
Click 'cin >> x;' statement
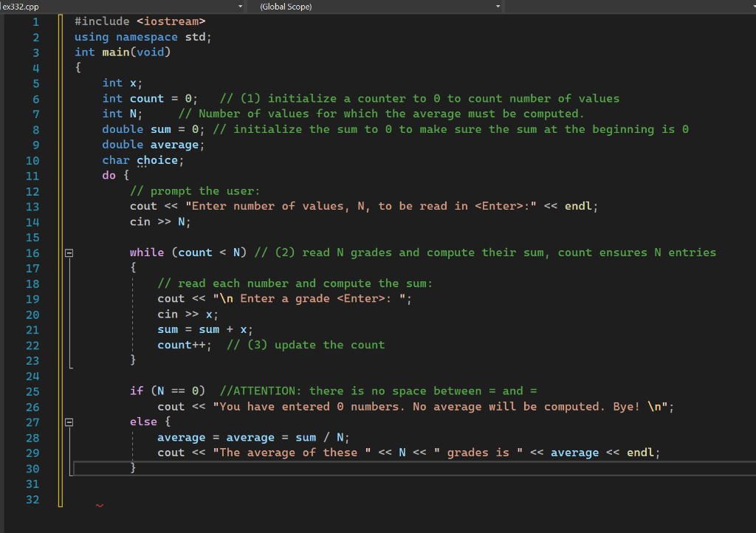point(188,314)
